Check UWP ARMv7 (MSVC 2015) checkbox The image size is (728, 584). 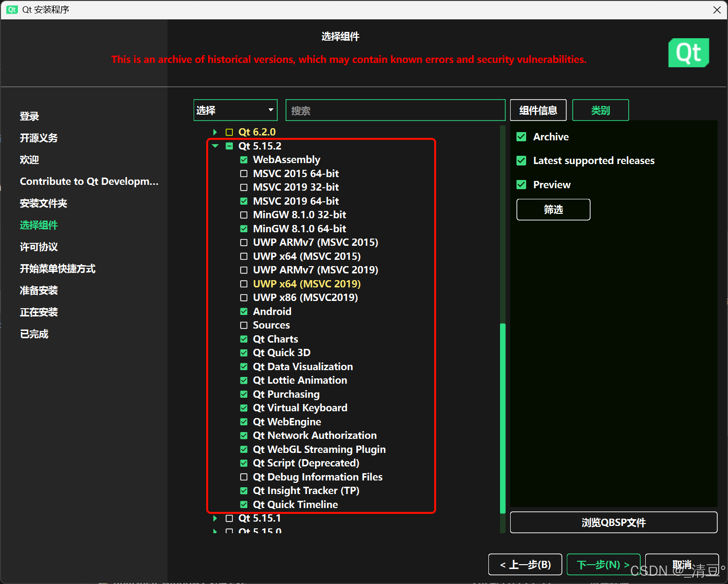(244, 242)
